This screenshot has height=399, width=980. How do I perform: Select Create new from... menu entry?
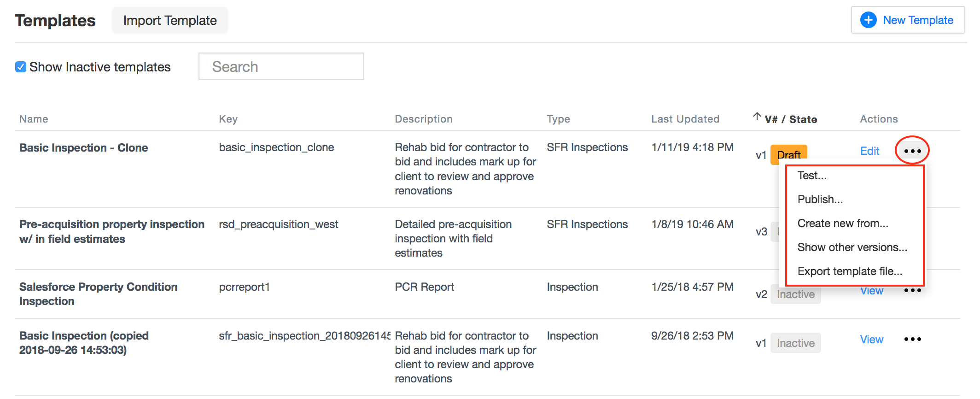coord(843,223)
